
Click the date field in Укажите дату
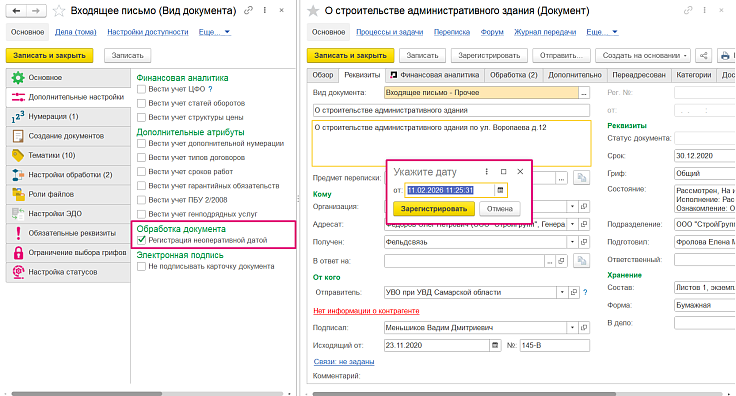450,190
